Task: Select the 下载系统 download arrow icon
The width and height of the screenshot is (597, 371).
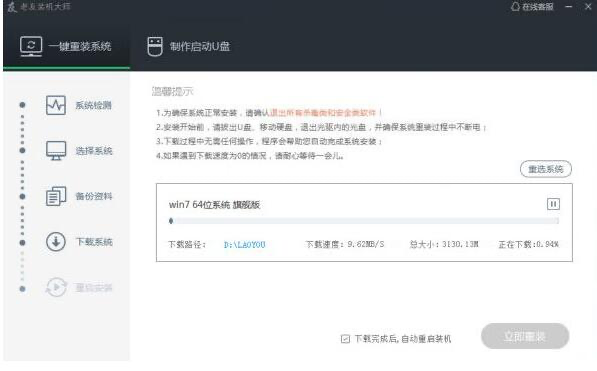Action: pos(56,242)
